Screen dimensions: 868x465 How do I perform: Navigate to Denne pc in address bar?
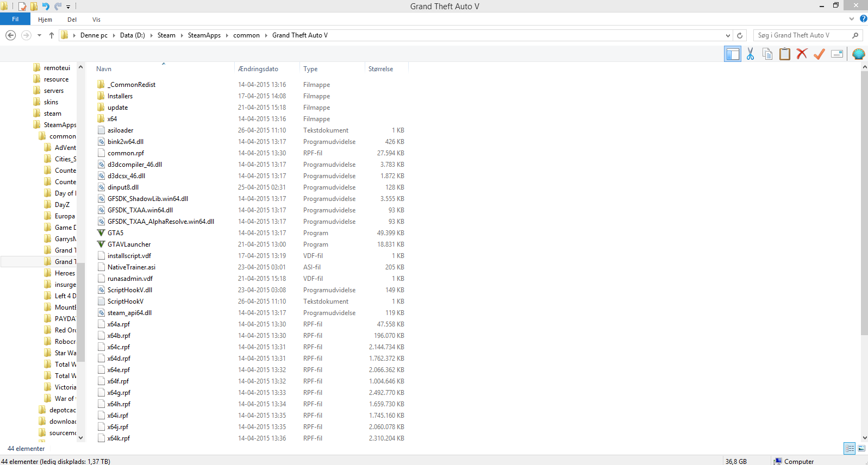(94, 35)
